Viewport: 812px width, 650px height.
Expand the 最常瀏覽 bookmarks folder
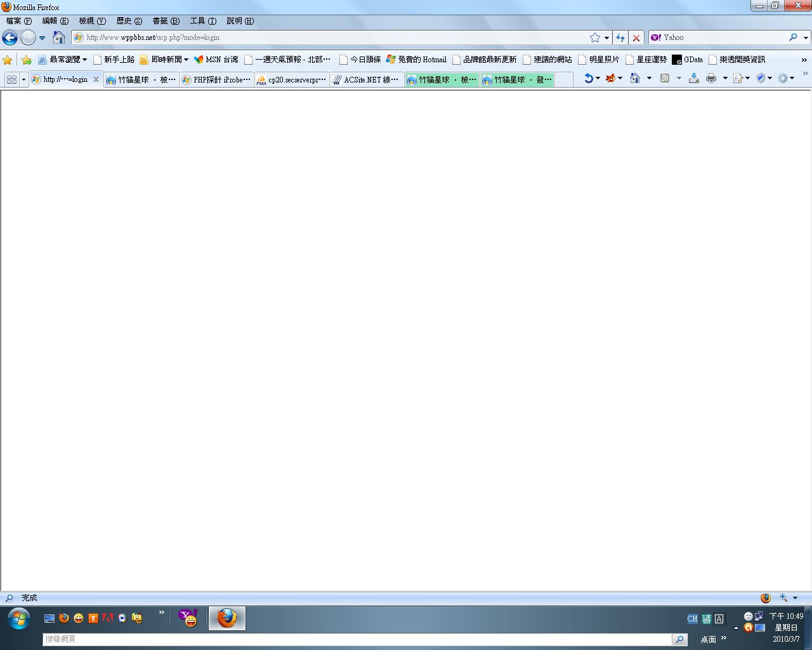pos(62,60)
